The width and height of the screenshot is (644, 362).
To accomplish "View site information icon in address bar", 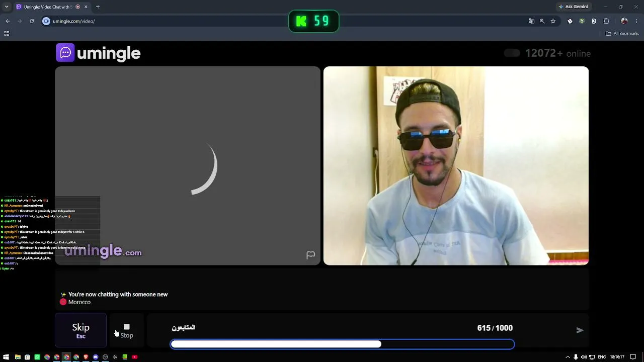I will 46,21.
